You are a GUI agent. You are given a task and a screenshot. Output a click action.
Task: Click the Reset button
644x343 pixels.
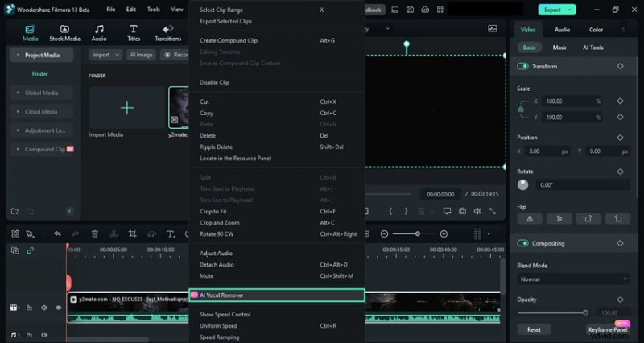(x=534, y=329)
